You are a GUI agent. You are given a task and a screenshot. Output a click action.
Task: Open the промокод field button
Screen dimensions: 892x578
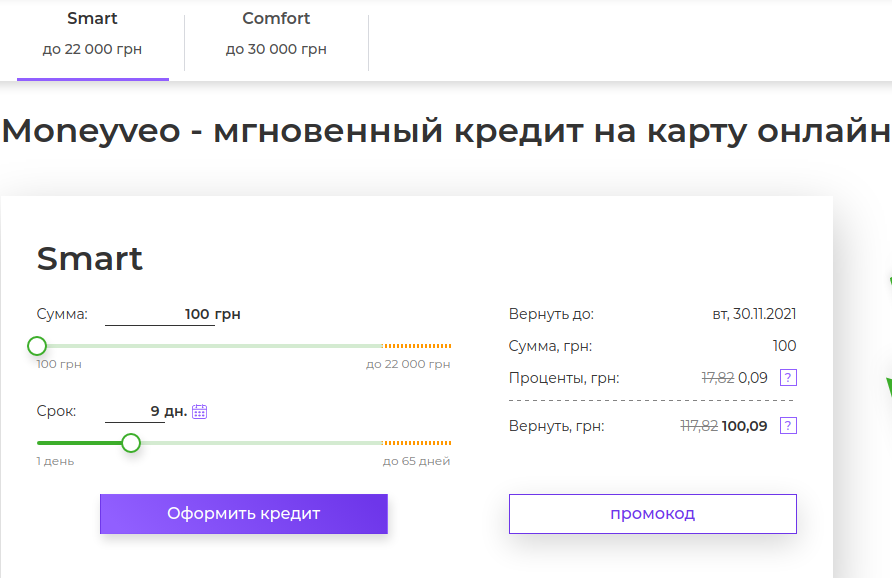tap(653, 514)
